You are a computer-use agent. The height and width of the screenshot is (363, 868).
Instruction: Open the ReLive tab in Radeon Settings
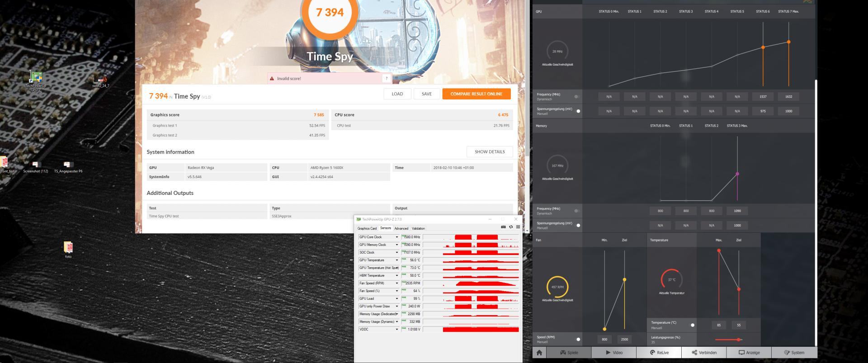[659, 353]
